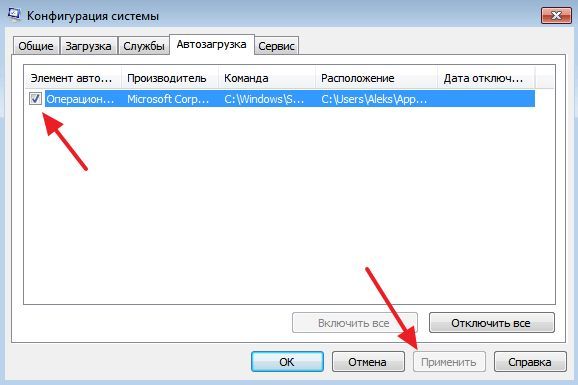Confirm with the OK button

[287, 362]
